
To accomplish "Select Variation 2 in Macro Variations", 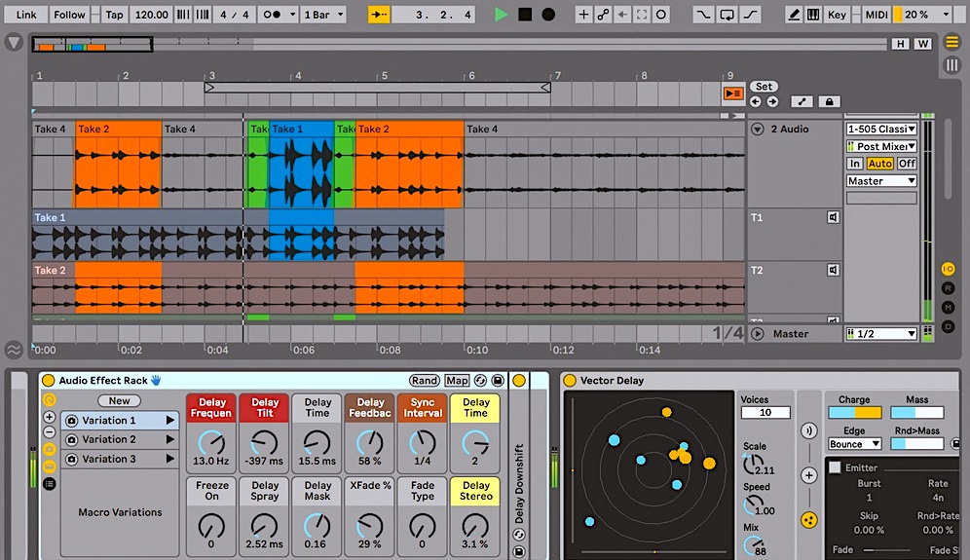I will (109, 439).
